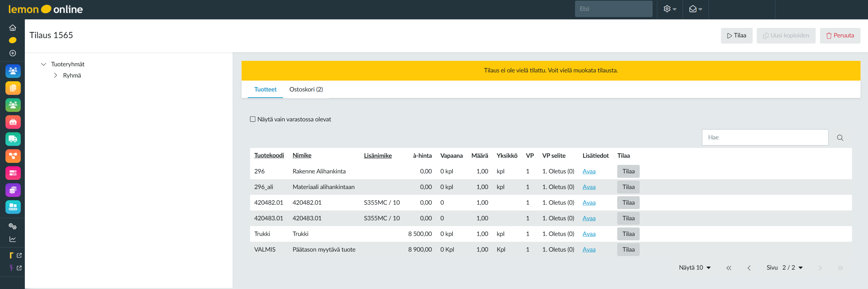Click the plus circle icon in the sidebar
The height and width of the screenshot is (289, 868).
pos(13,53)
